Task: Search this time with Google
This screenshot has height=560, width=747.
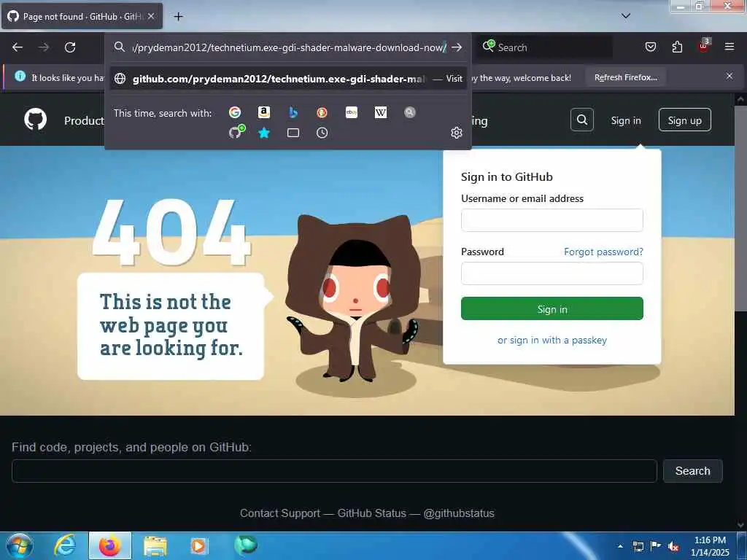Action: [234, 112]
